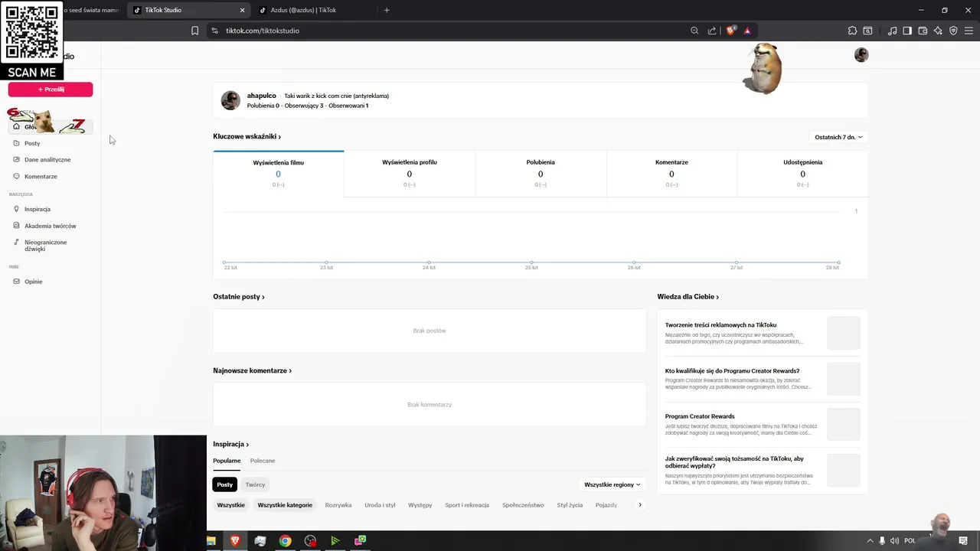Open Najnowsze komentarze section link

point(252,370)
